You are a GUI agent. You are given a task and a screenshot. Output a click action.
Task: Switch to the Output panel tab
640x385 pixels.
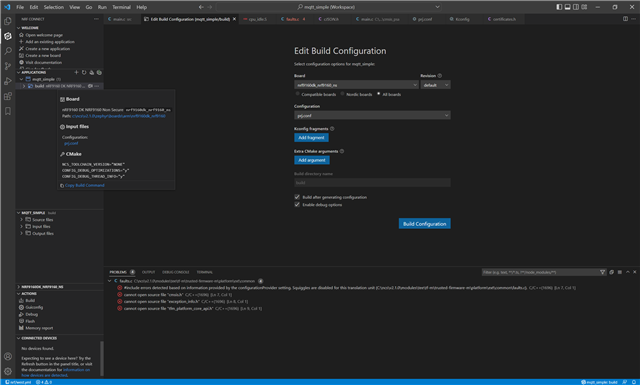point(148,272)
